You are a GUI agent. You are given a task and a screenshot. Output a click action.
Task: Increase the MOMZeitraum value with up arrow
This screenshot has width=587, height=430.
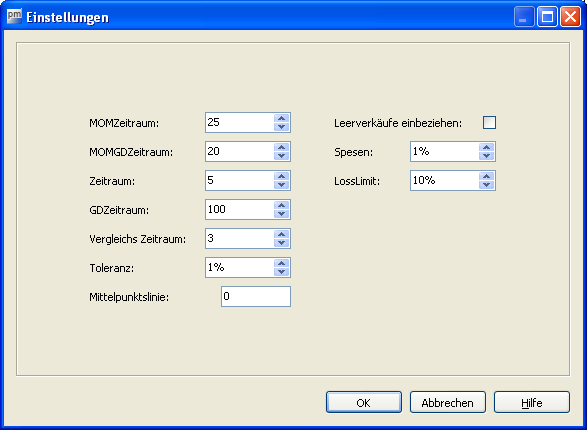[x=282, y=118]
